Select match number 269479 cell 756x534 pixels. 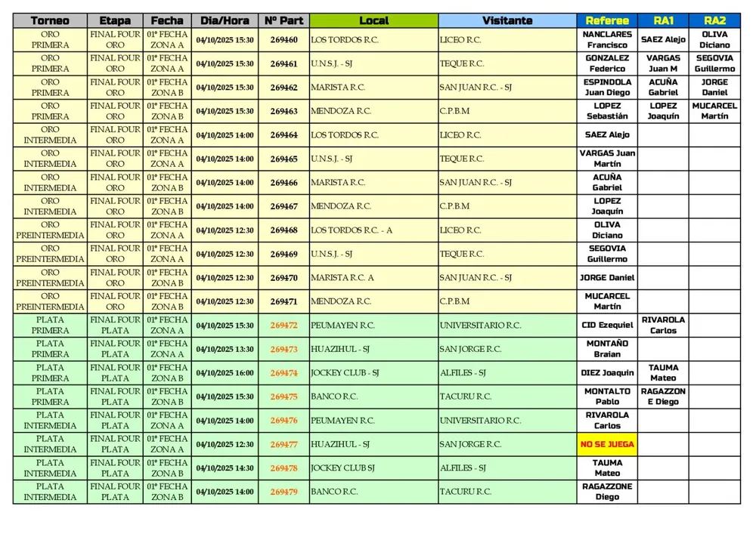coord(283,492)
